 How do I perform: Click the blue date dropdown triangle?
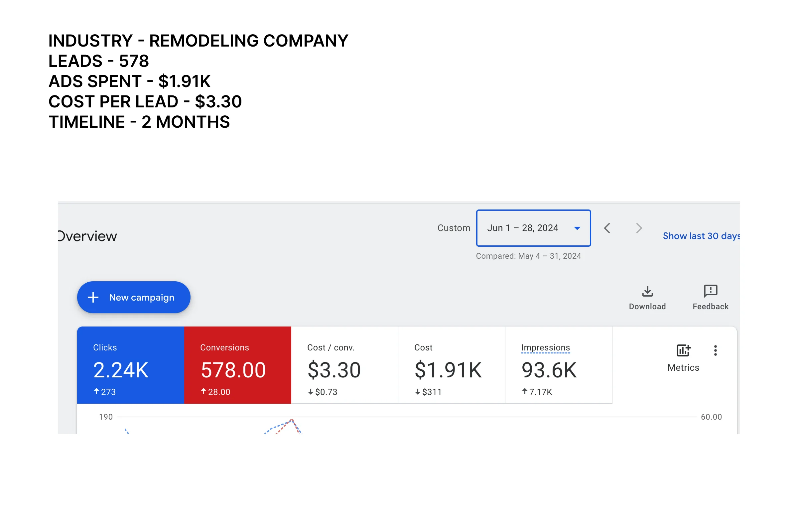pyautogui.click(x=577, y=228)
